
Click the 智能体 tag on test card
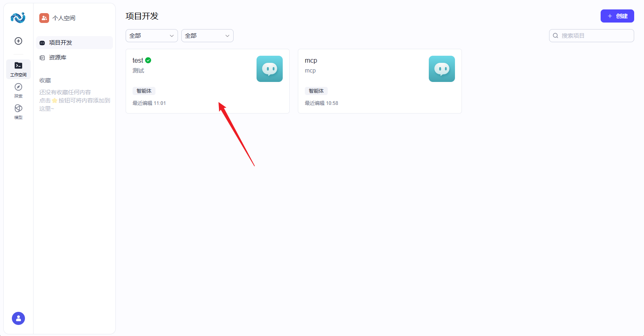coord(144,91)
